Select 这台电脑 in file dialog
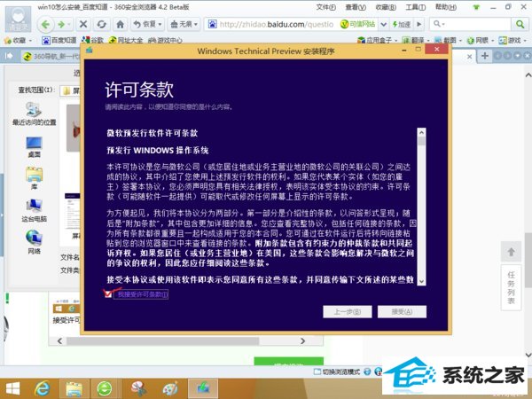This screenshot has height=399, width=532. tap(34, 210)
